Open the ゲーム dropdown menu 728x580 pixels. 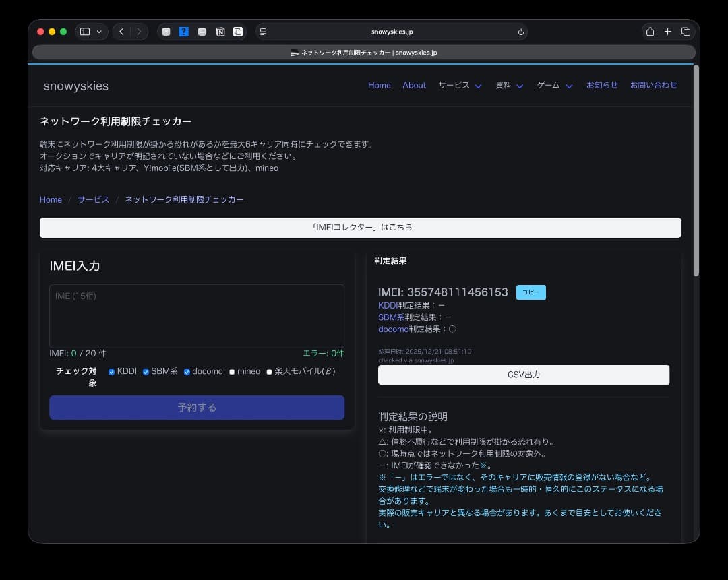pyautogui.click(x=554, y=86)
